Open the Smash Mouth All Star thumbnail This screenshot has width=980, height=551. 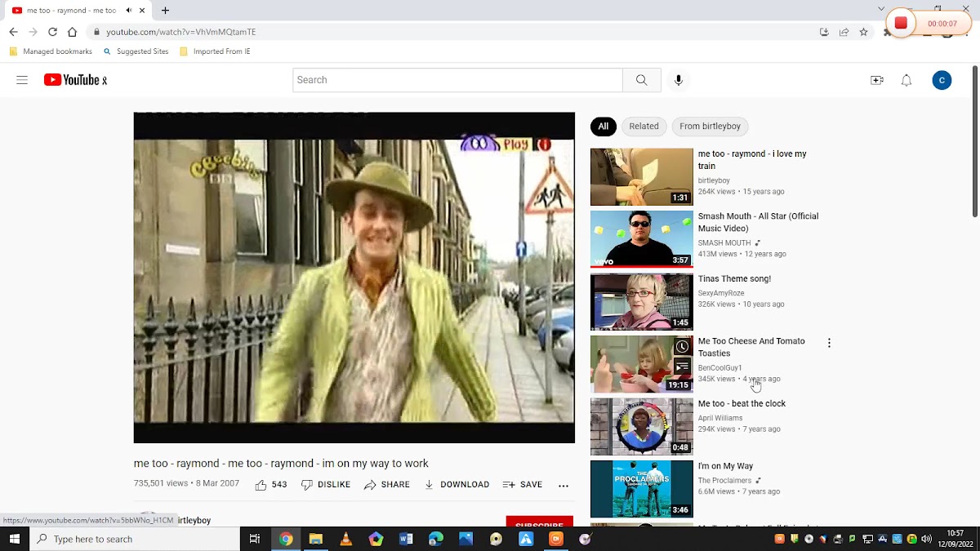[641, 239]
